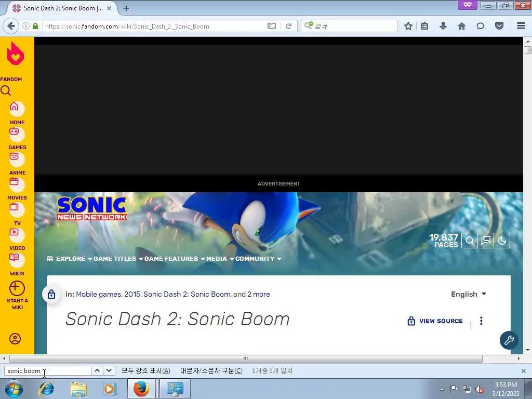This screenshot has width=532, height=399.
Task: Expand the Game Titles menu
Action: pos(118,259)
